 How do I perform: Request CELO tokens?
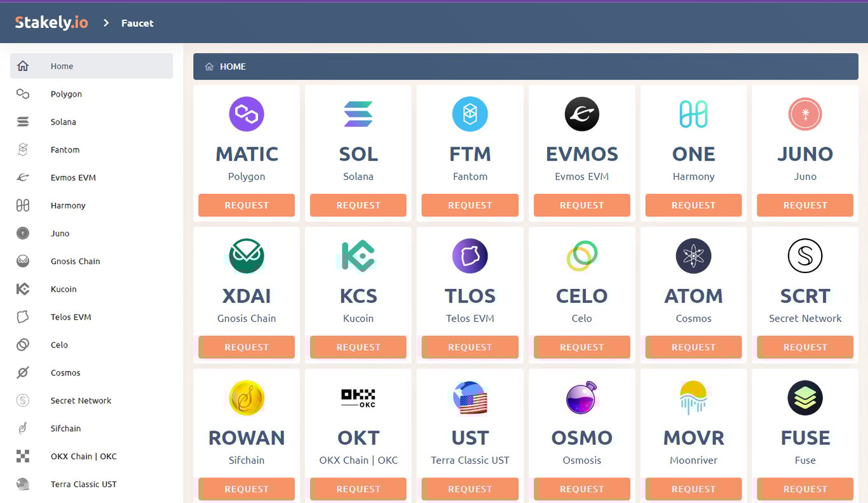[x=582, y=347]
